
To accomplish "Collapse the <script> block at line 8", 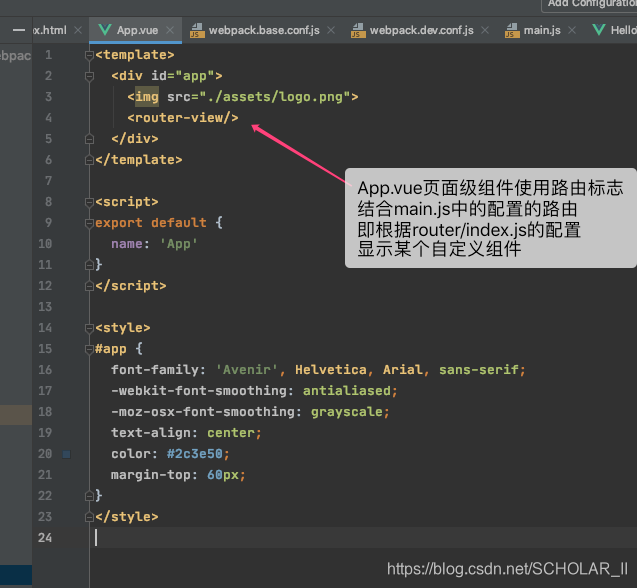I will (89, 202).
